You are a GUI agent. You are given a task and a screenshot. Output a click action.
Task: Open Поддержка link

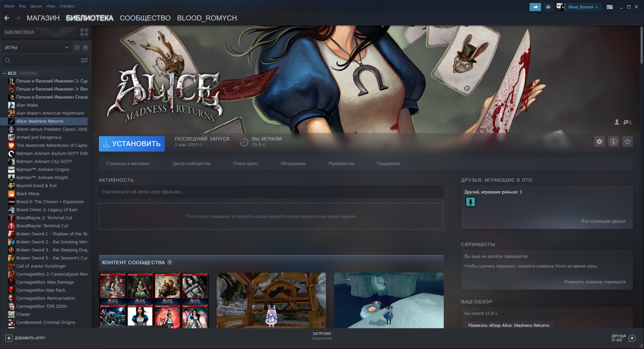pyautogui.click(x=388, y=164)
